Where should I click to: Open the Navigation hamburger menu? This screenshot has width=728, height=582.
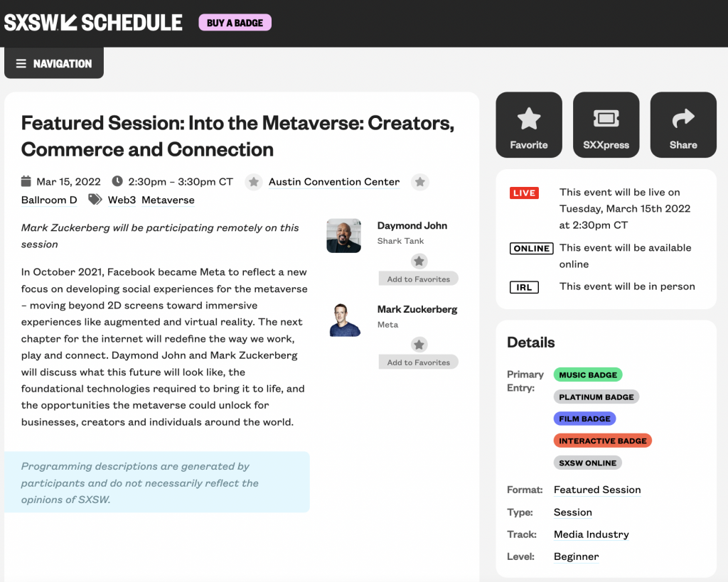(x=54, y=63)
